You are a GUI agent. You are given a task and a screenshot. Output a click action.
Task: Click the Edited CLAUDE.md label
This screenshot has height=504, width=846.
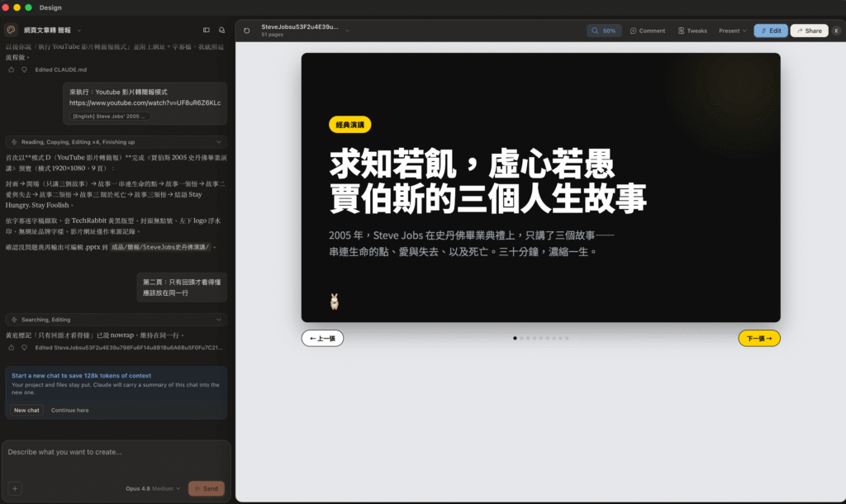pos(60,69)
